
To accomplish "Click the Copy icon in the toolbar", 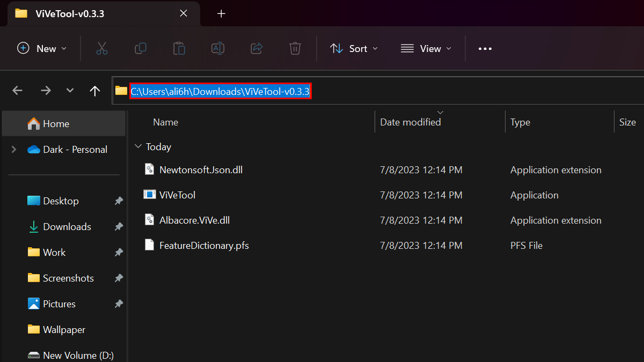I will pyautogui.click(x=141, y=48).
